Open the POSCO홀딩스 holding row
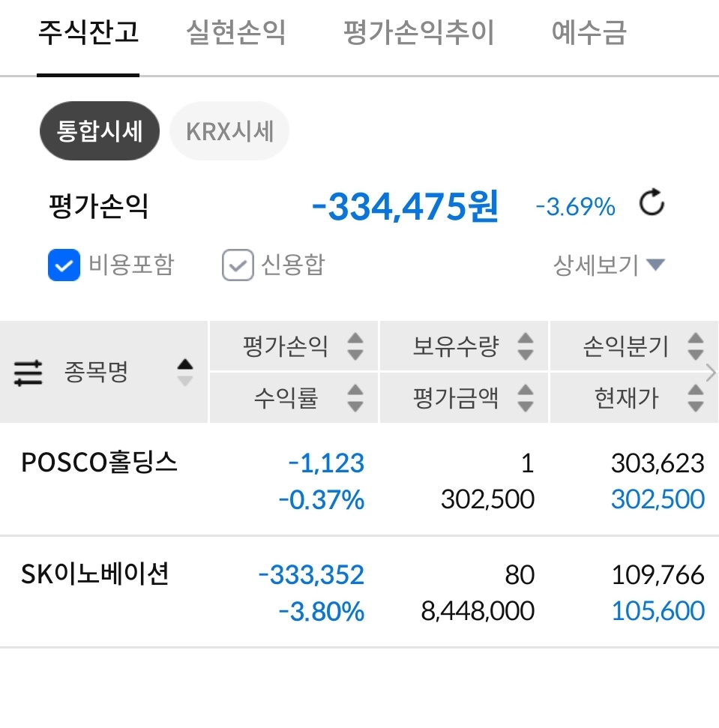The height and width of the screenshot is (728, 719). 359,481
